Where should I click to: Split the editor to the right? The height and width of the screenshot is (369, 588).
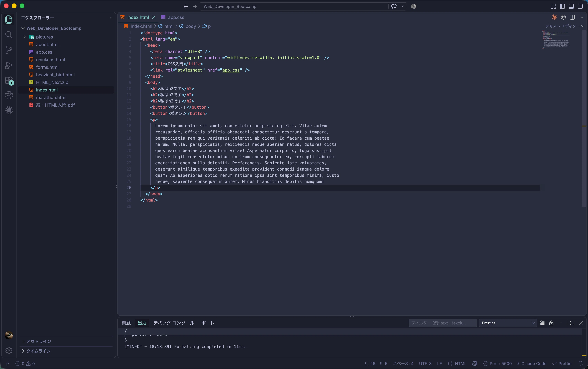(x=572, y=17)
